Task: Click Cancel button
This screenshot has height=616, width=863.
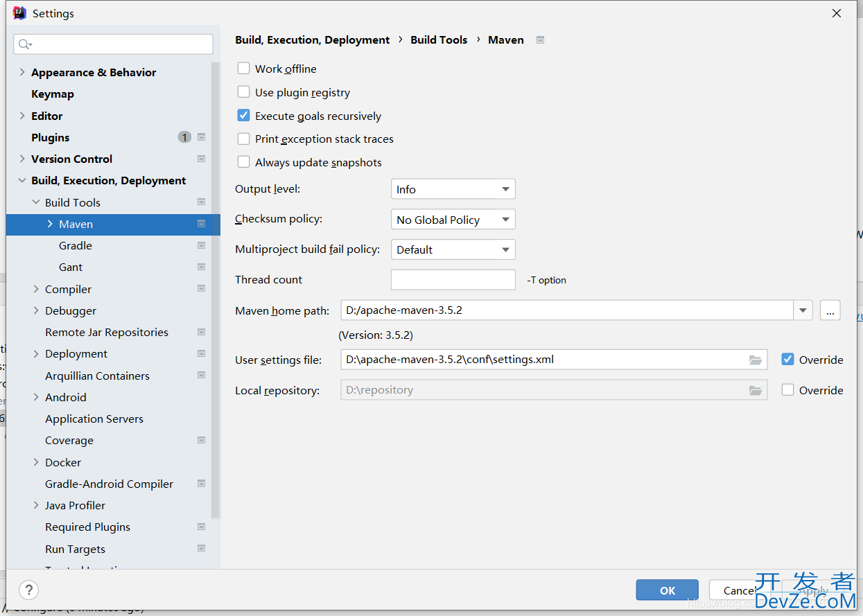Action: pyautogui.click(x=740, y=590)
